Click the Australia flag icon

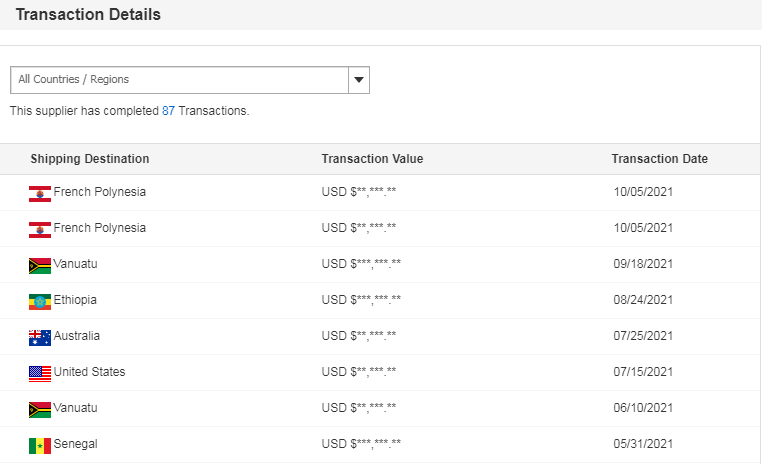click(x=40, y=337)
